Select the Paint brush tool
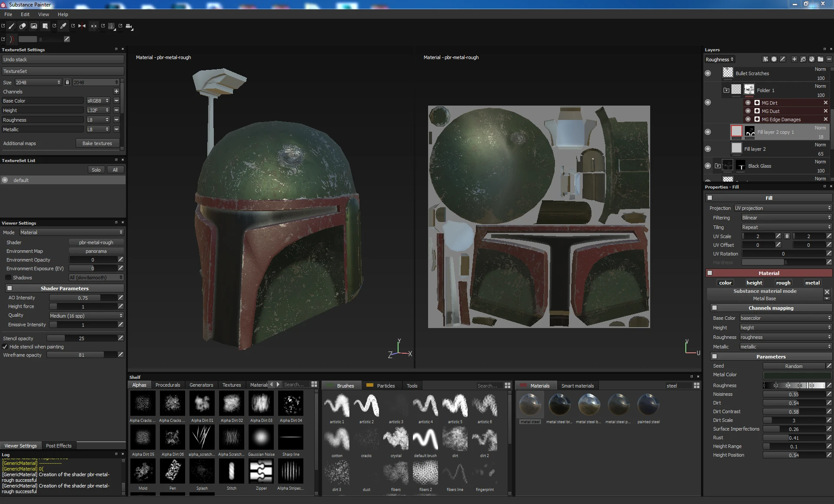This screenshot has height=504, width=834. pos(11,26)
